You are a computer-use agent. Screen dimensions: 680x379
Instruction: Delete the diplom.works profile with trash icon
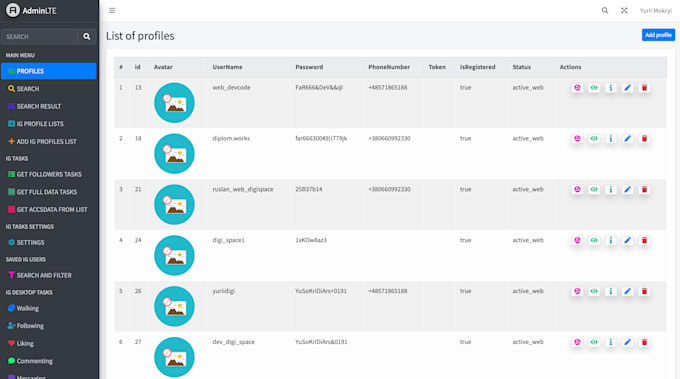[x=644, y=139]
